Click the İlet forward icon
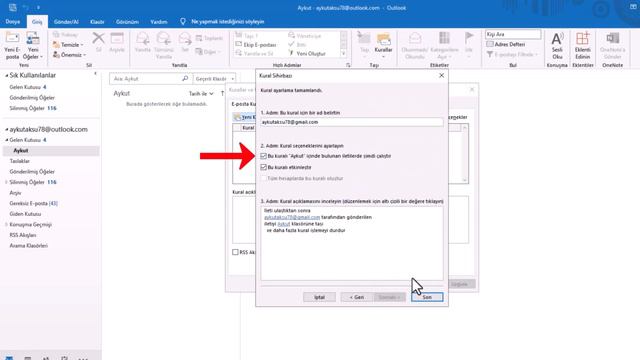The height and width of the screenshot is (360, 640). click(x=185, y=39)
